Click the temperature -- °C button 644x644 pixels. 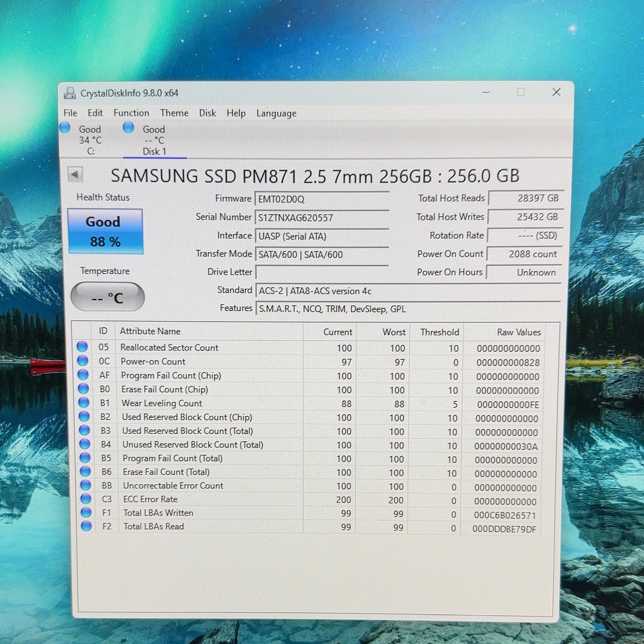107,297
